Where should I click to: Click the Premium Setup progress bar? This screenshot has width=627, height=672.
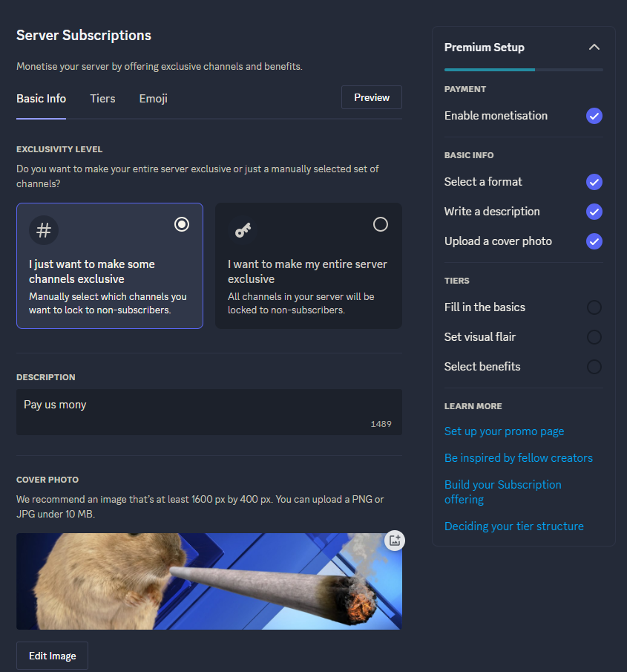pos(523,68)
